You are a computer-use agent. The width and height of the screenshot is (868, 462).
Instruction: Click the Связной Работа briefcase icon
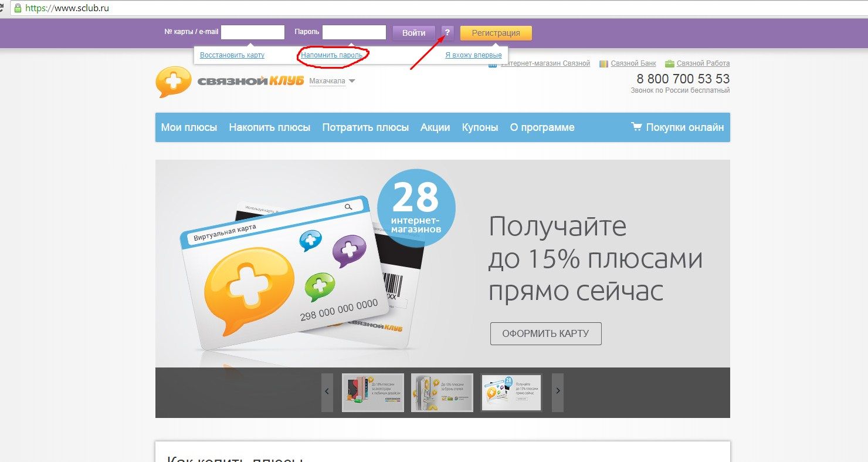click(x=669, y=63)
